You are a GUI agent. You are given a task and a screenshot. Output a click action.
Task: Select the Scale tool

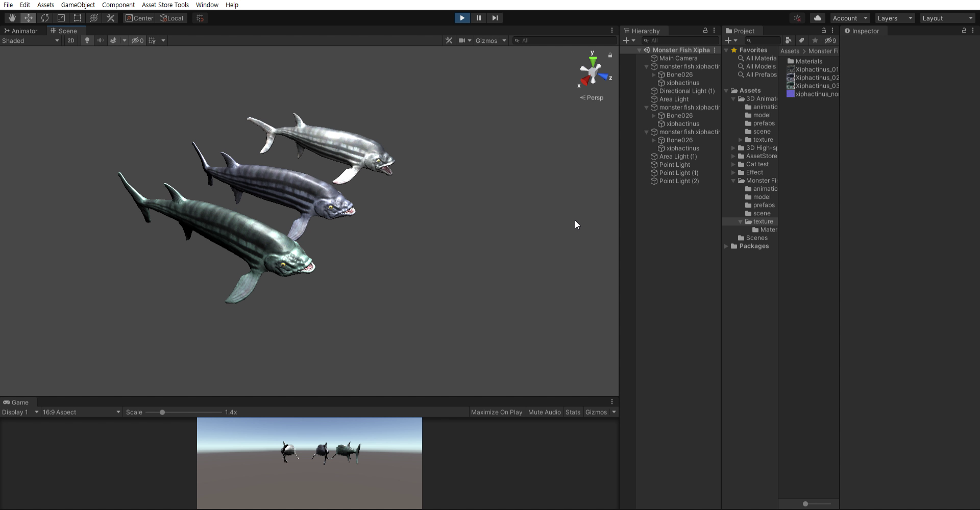coord(61,18)
